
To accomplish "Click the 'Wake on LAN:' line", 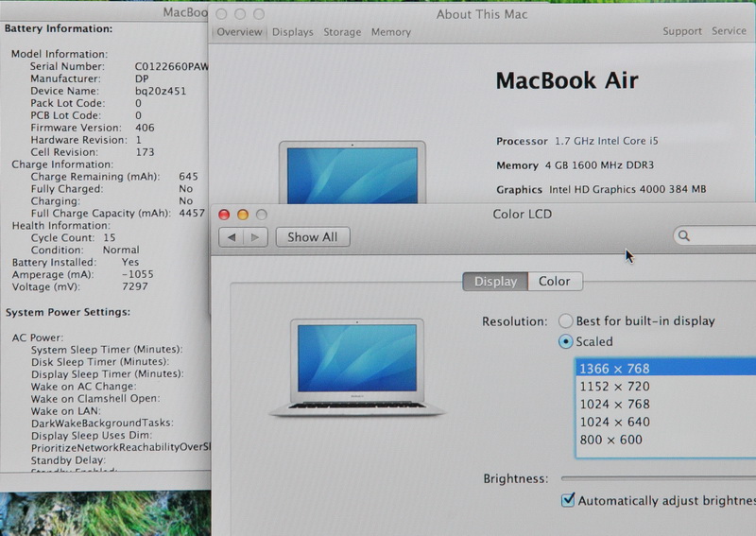I will click(x=65, y=411).
